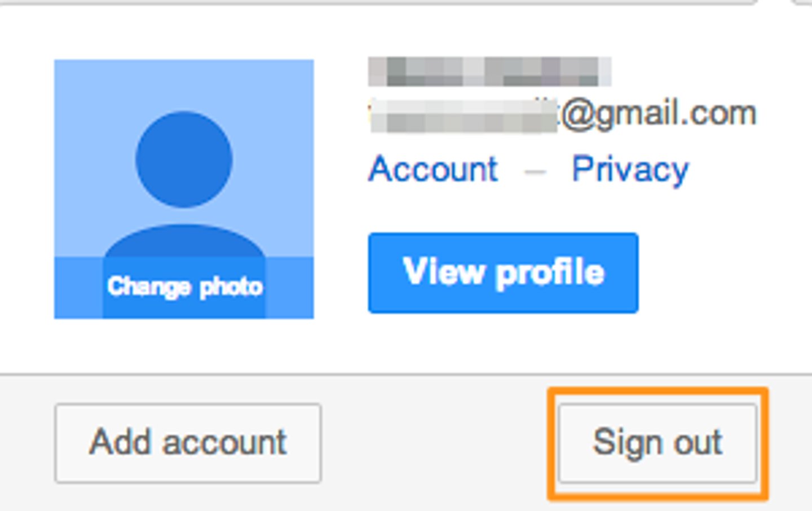This screenshot has height=511, width=812.
Task: Sign out using the highlighted button
Action: coord(657,443)
